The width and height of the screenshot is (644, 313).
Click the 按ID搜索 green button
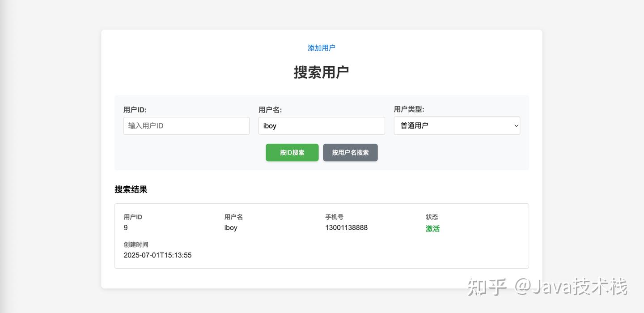[292, 152]
